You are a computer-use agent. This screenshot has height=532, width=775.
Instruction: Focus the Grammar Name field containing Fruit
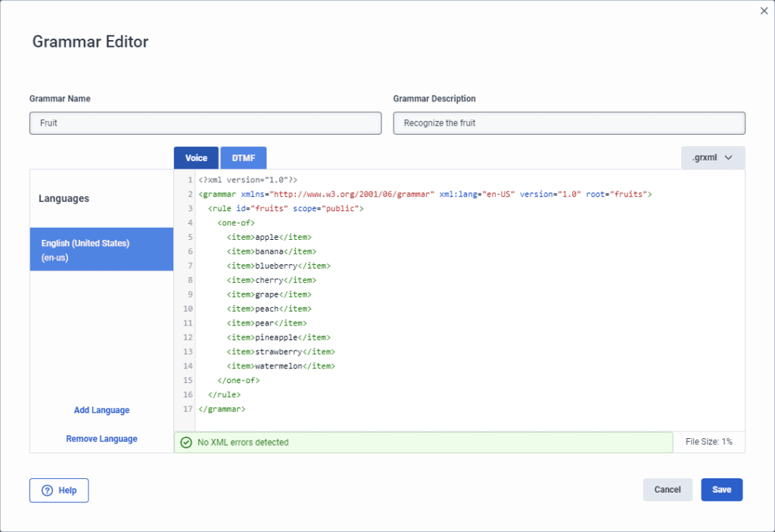click(x=205, y=123)
